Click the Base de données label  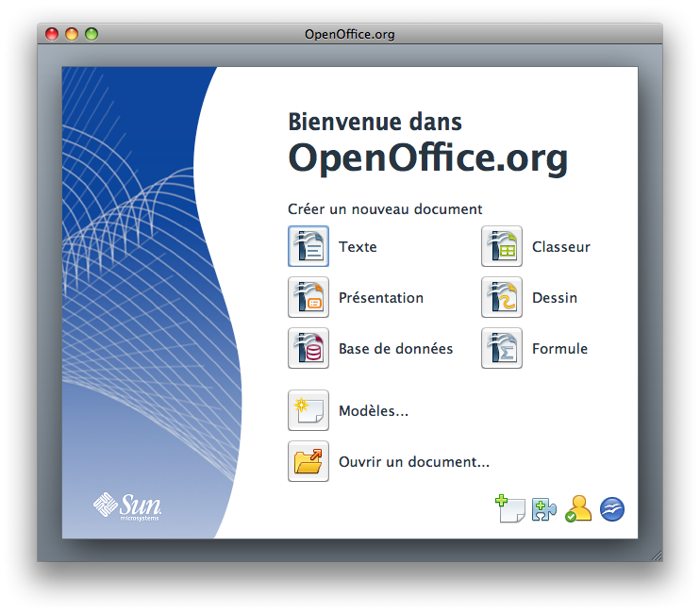click(395, 348)
